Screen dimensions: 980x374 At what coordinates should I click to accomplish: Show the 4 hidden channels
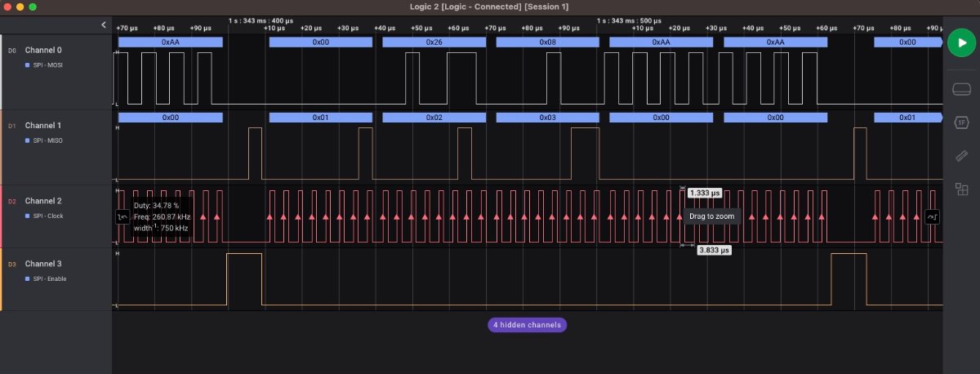tap(527, 325)
